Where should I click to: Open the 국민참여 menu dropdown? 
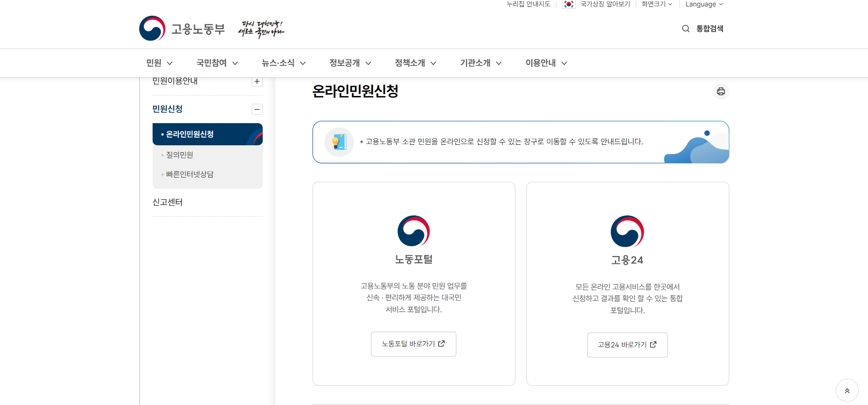point(217,63)
